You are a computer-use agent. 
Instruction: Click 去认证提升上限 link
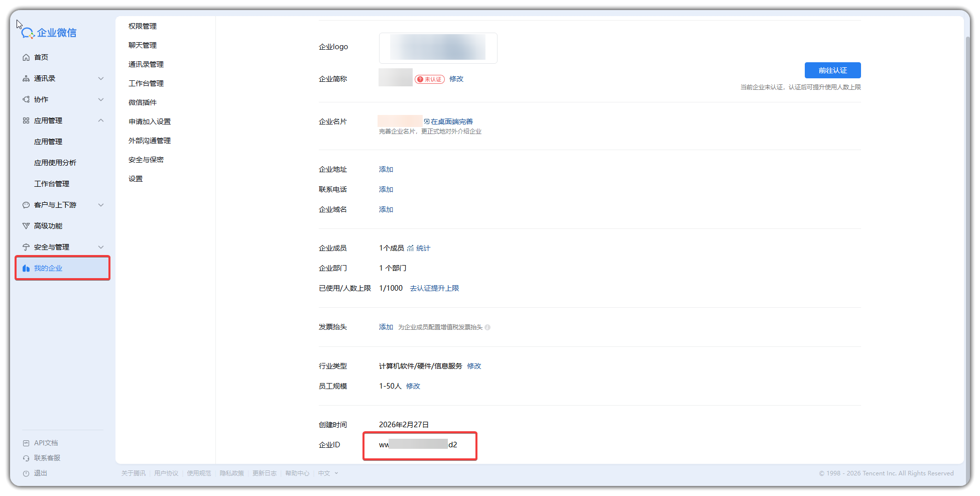pyautogui.click(x=434, y=288)
